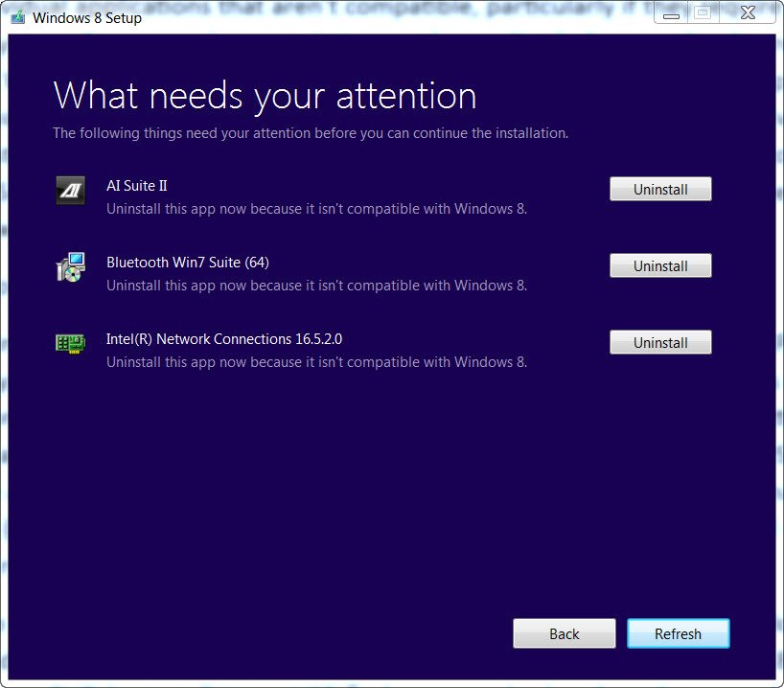Select the Intel(R) Network Connections 16.5.2.0 label
Viewport: 784px width, 688px height.
tap(224, 339)
